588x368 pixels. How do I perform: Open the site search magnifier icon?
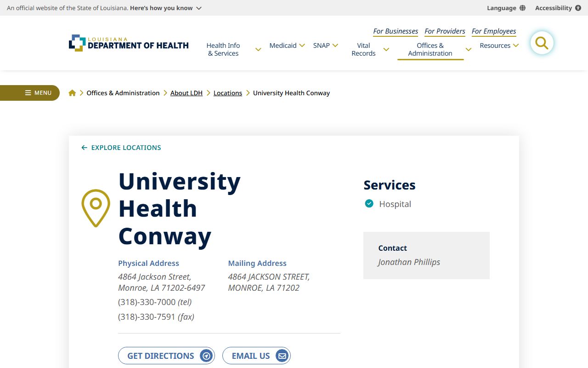pos(542,43)
